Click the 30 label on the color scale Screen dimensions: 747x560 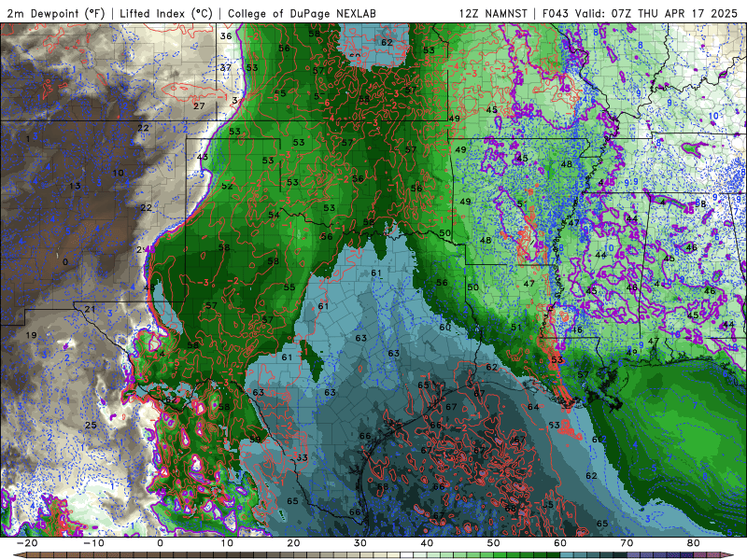pos(360,543)
